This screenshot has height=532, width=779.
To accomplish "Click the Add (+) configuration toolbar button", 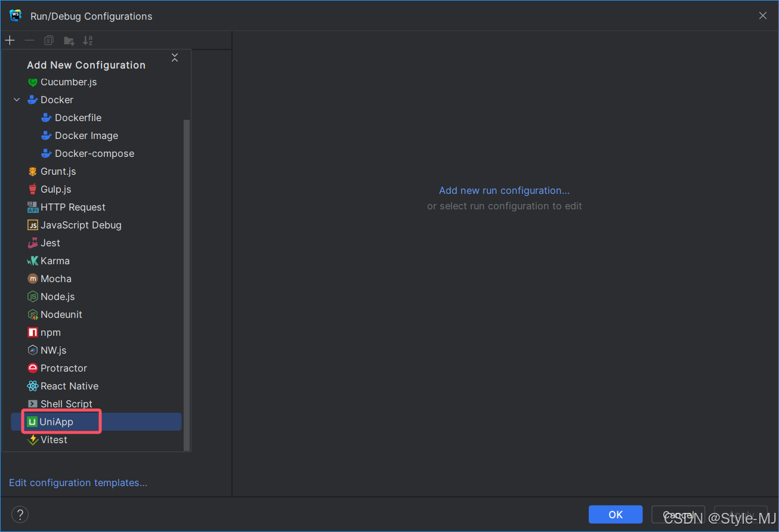I will coord(10,41).
